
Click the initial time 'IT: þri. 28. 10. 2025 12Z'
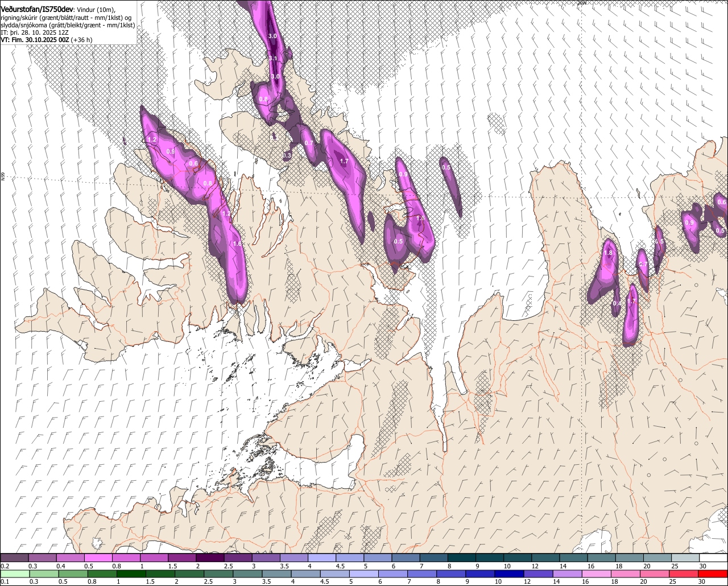[34, 32]
